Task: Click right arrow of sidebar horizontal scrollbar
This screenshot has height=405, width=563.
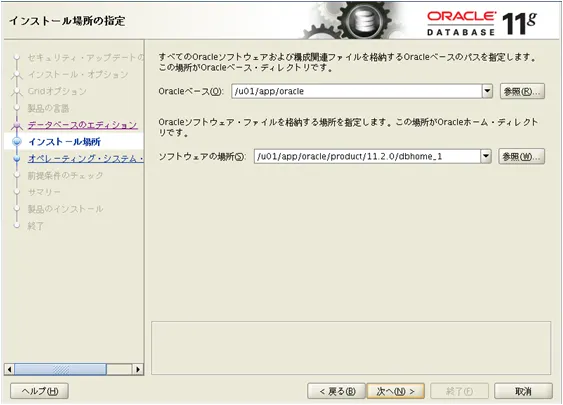Action: (138, 369)
